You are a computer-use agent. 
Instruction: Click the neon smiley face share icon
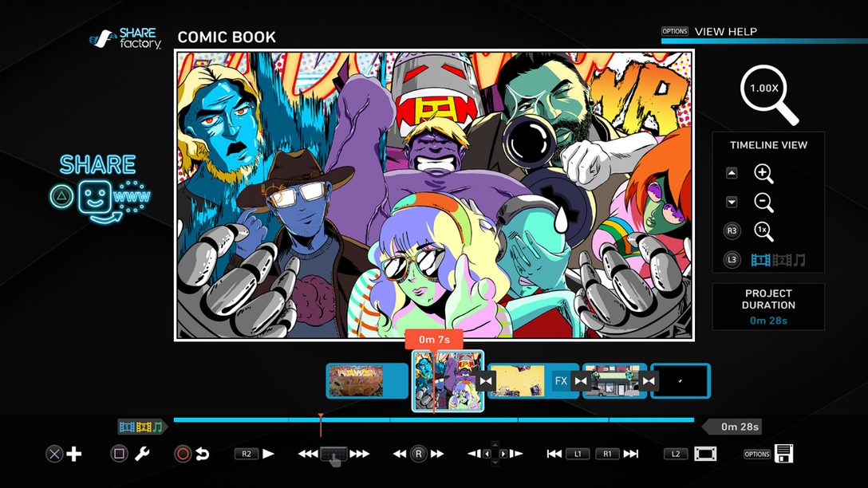(95, 197)
